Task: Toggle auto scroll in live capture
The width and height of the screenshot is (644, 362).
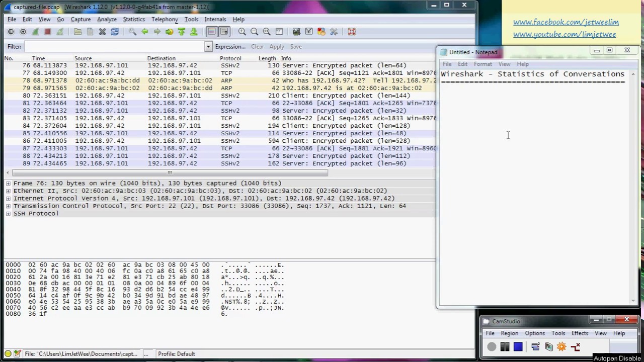Action: 224,32
